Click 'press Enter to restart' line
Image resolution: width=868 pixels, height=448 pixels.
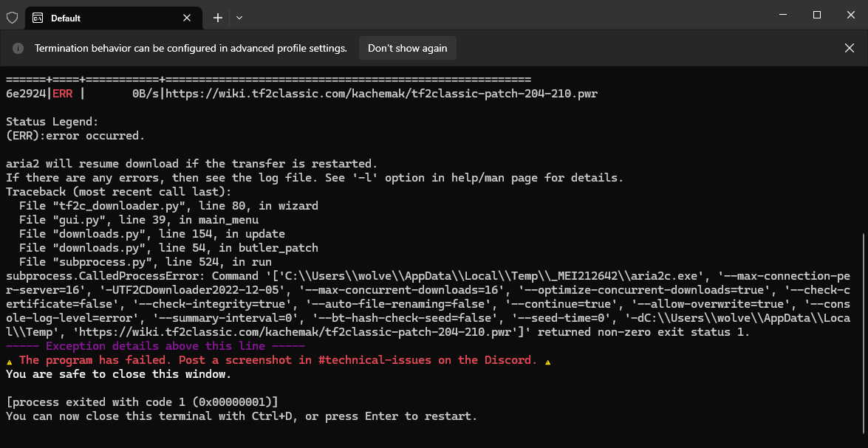[242, 416]
